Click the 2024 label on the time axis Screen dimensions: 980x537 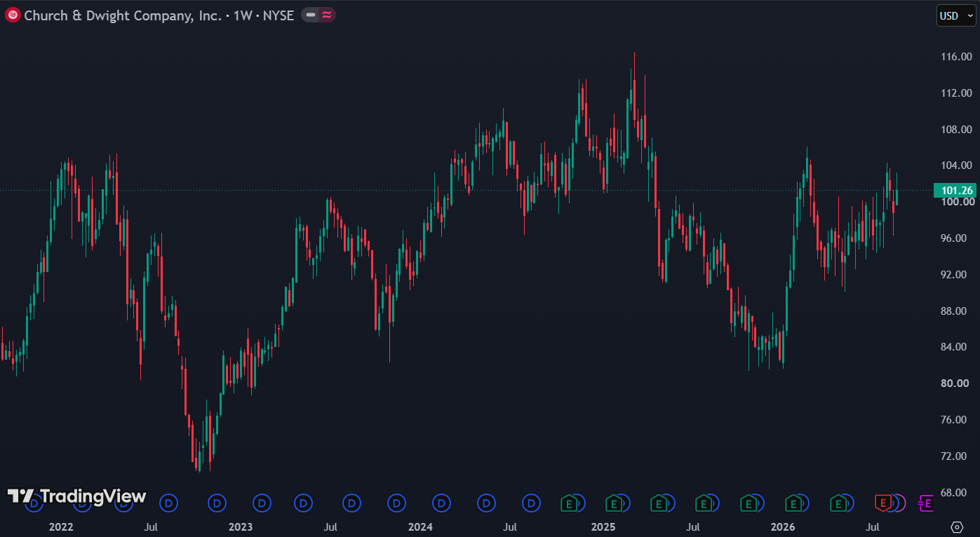click(x=421, y=526)
